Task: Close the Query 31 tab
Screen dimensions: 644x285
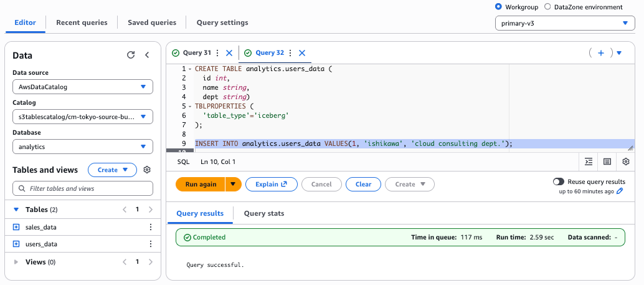Action: (229, 53)
